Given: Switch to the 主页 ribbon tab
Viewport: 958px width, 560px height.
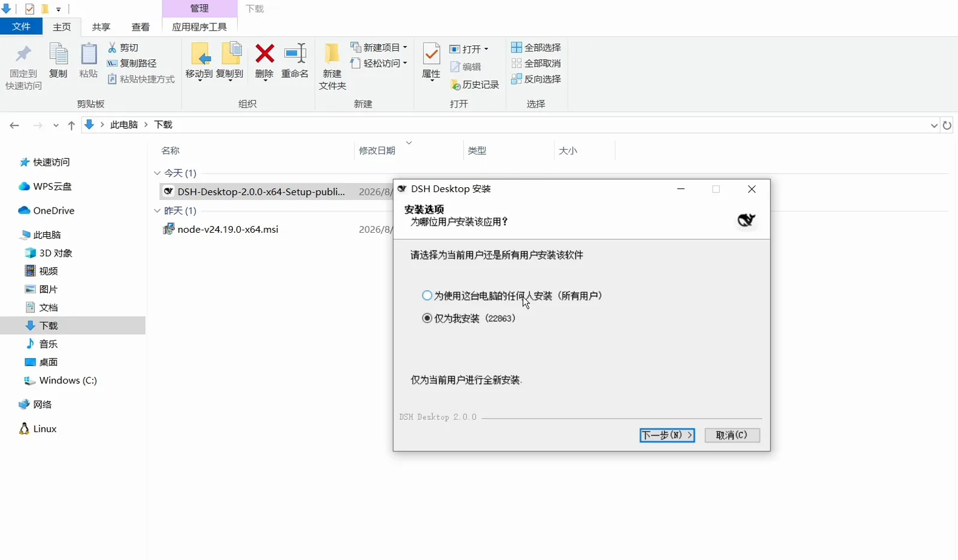Looking at the screenshot, I should pyautogui.click(x=62, y=27).
